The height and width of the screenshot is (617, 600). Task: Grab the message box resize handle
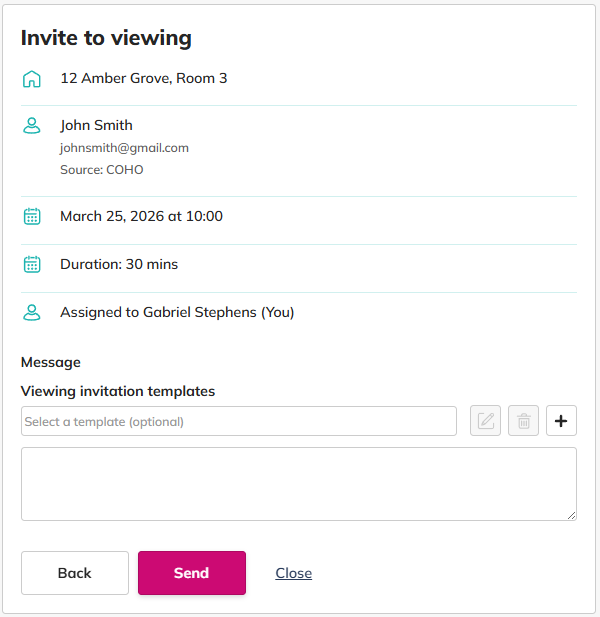pyautogui.click(x=572, y=516)
